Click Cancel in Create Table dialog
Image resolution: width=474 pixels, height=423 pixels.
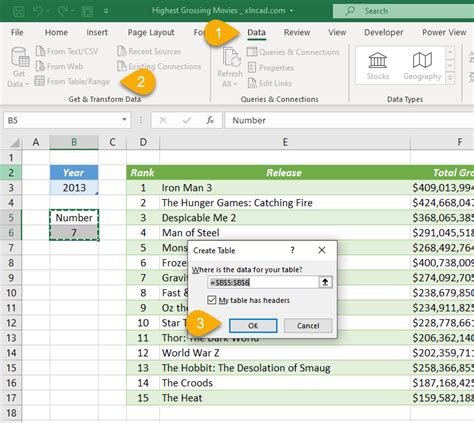(308, 326)
